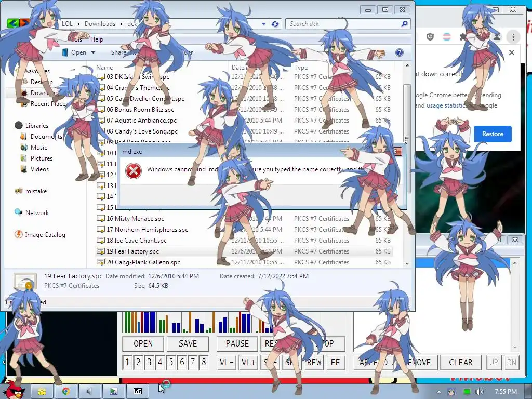This screenshot has height=399, width=532.
Task: Click SAVE in the SPC player
Action: (x=188, y=344)
